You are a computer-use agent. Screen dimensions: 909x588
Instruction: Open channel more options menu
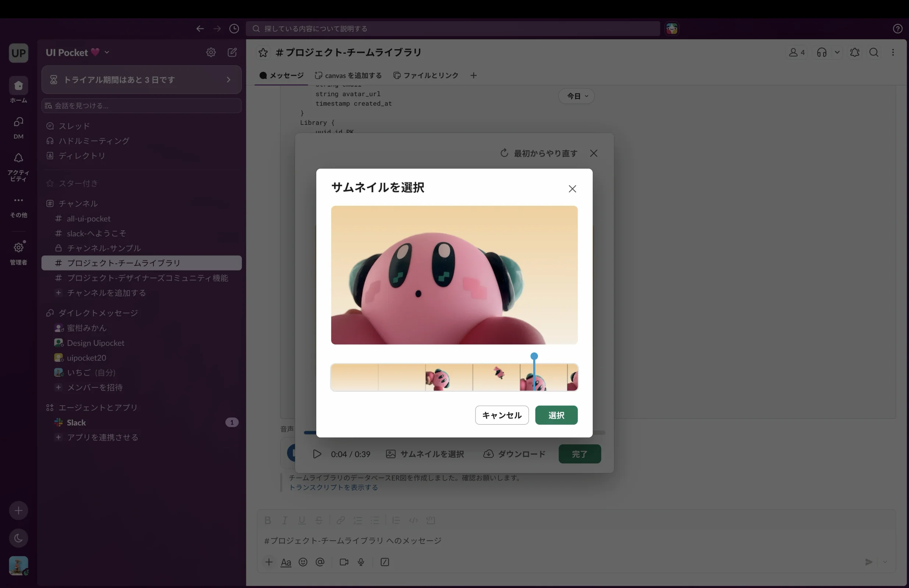pyautogui.click(x=893, y=52)
